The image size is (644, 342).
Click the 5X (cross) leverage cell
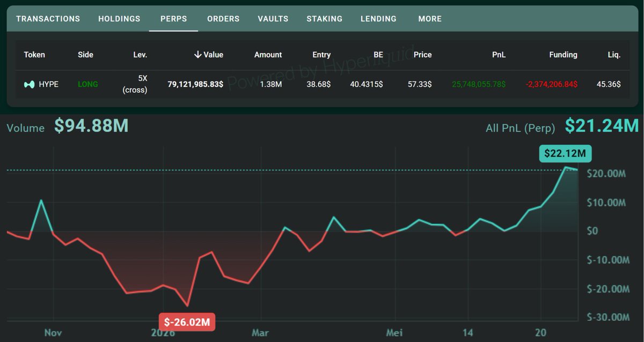(135, 84)
